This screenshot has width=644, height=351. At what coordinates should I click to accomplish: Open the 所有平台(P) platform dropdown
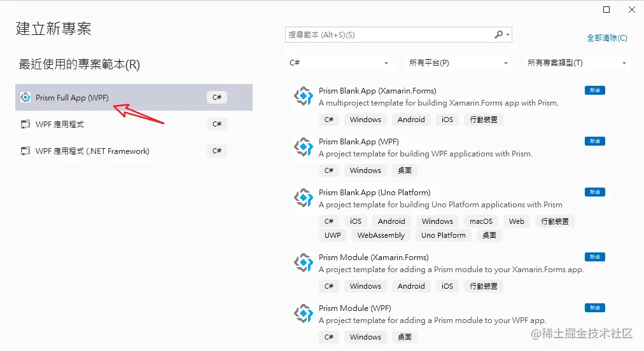458,63
